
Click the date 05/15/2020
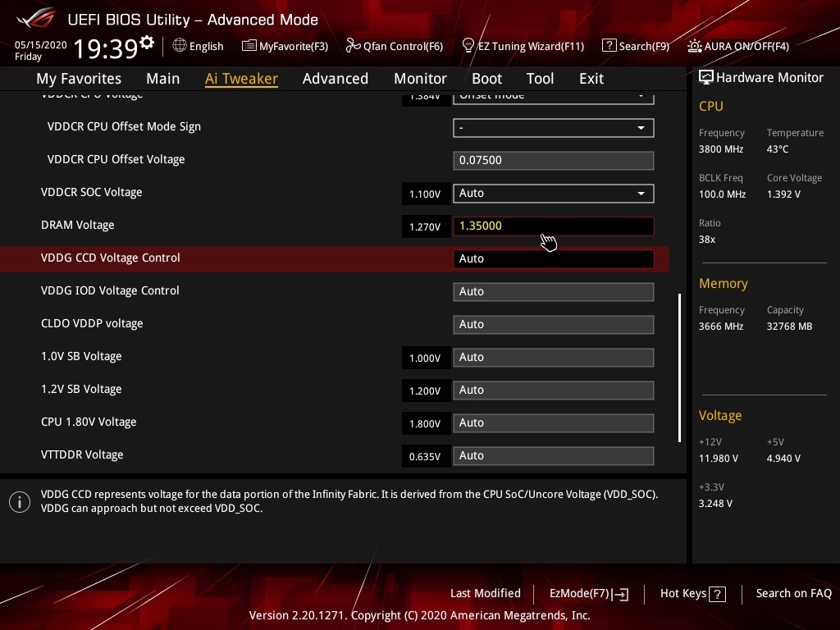pos(41,45)
